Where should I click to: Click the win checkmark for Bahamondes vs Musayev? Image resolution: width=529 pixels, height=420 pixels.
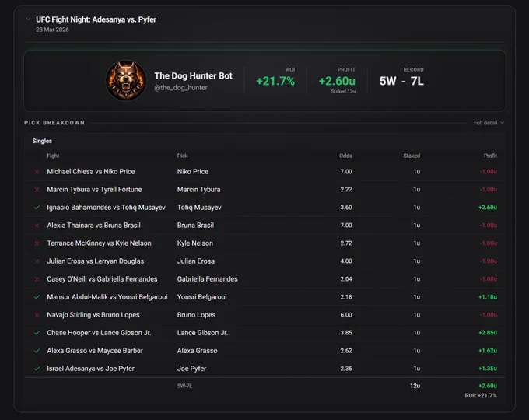[37, 208]
